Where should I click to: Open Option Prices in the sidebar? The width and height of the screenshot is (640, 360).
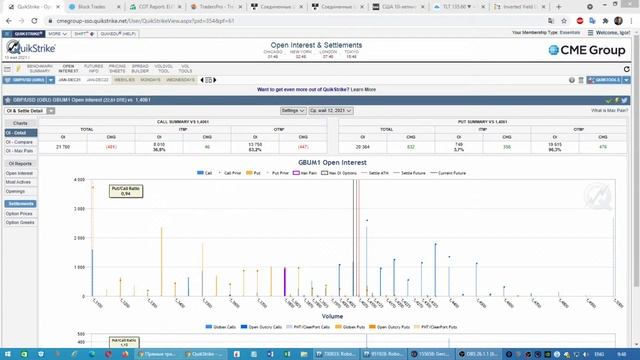point(19,213)
